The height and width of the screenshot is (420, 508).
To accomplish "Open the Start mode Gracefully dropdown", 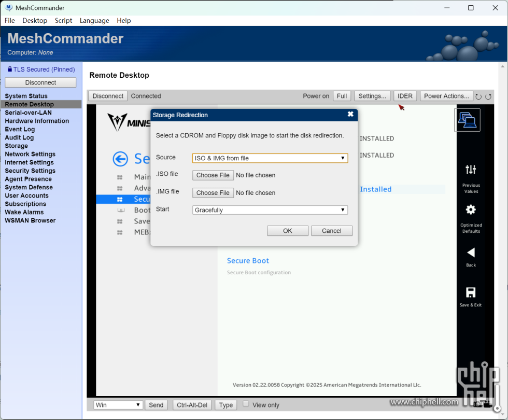I will click(x=270, y=210).
